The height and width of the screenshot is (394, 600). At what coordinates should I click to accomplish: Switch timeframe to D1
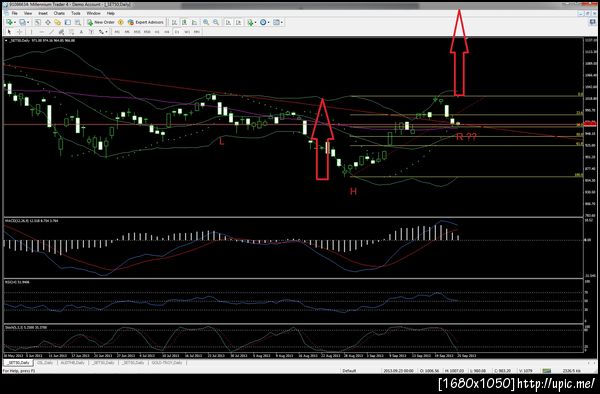point(177,32)
